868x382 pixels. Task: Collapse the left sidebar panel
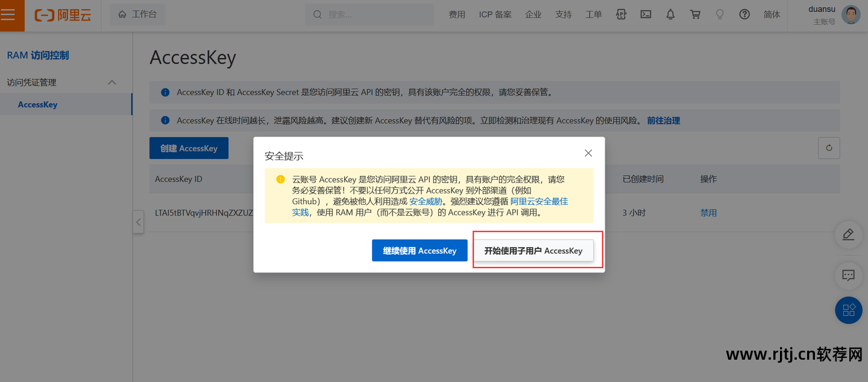tap(139, 222)
